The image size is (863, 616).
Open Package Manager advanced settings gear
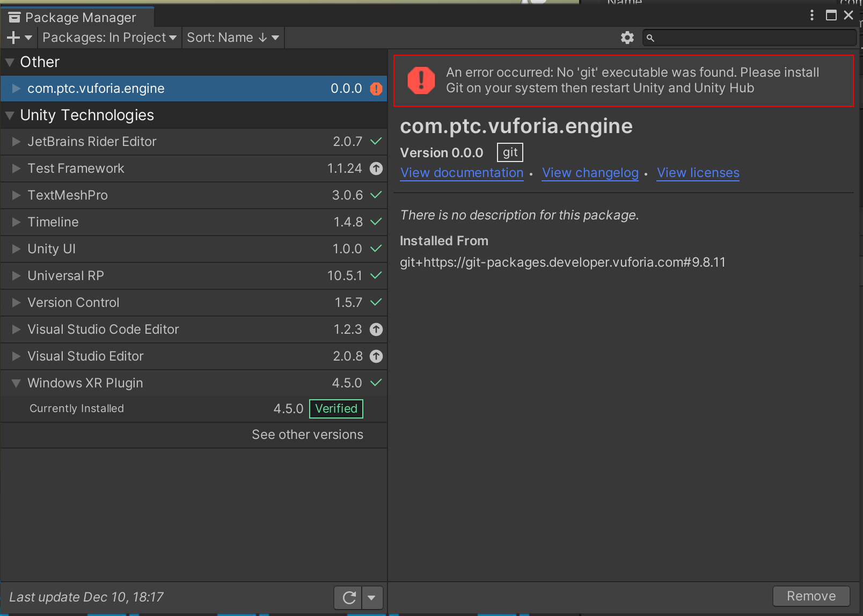pyautogui.click(x=627, y=38)
